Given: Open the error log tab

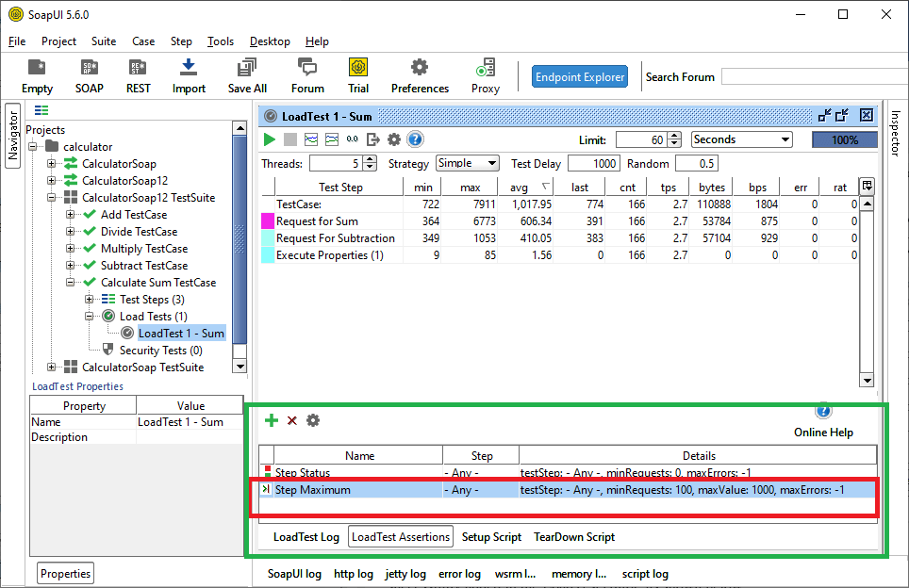Looking at the screenshot, I should pyautogui.click(x=459, y=574).
